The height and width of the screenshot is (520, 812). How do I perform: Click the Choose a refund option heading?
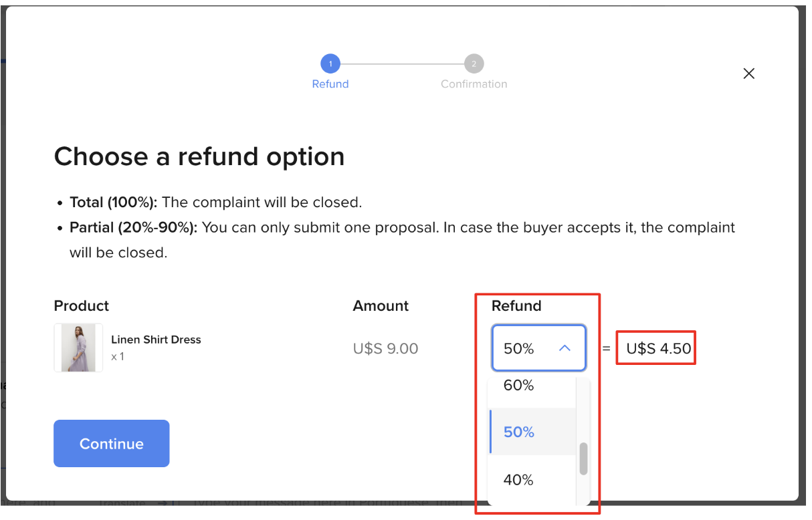[x=199, y=156]
